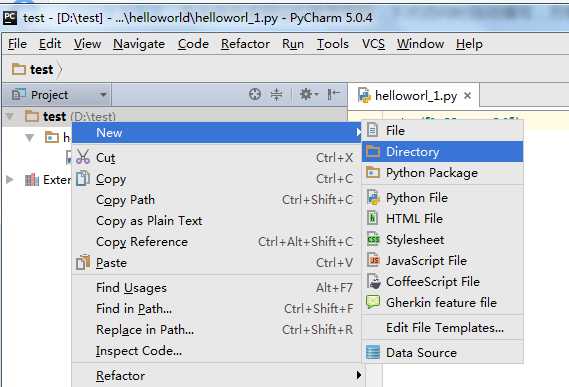Expand the Refactor submenu arrow
Screen dimensions: 569x387
pyautogui.click(x=359, y=375)
